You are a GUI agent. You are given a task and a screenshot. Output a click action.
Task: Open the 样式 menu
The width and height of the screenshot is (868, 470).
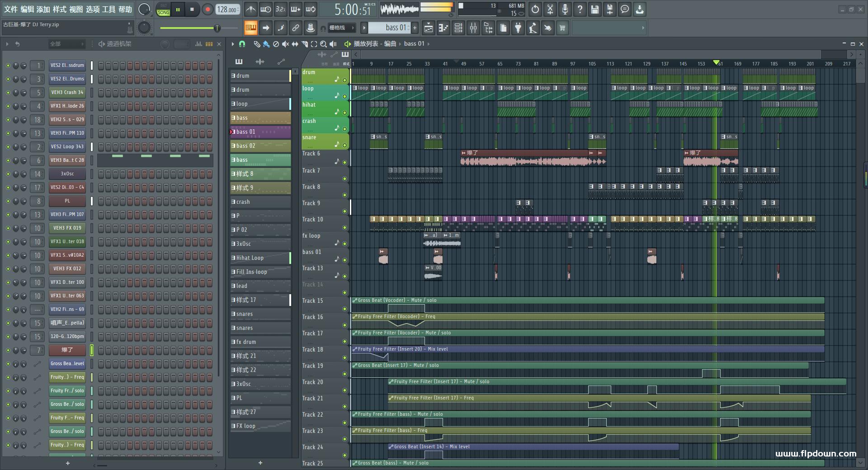pyautogui.click(x=60, y=9)
